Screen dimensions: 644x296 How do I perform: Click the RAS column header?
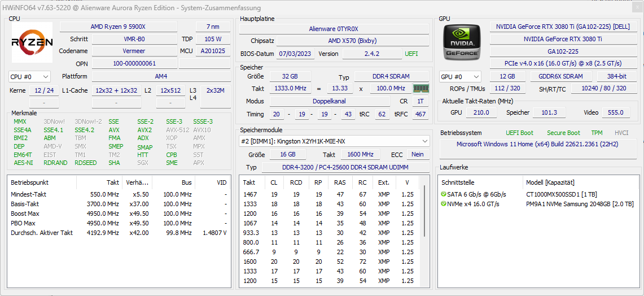point(340,182)
